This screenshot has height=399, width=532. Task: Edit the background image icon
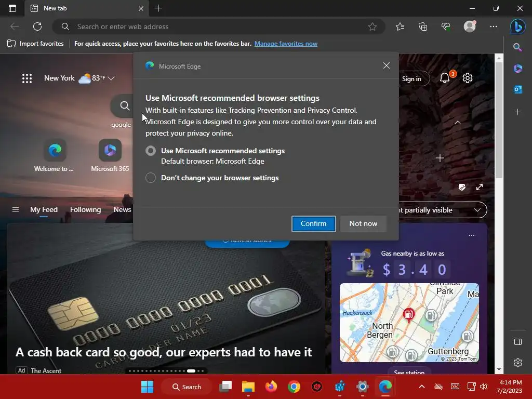tap(462, 187)
